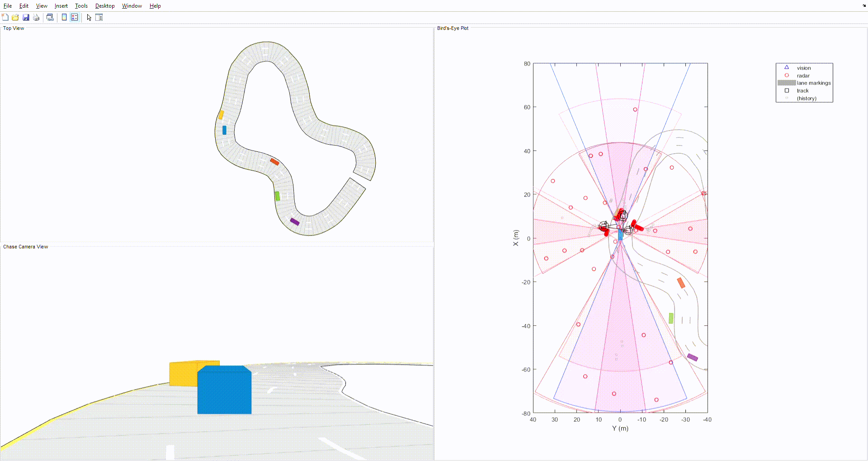The width and height of the screenshot is (868, 461).
Task: Click the blue vehicle box in Chase Camera View
Action: (224, 390)
